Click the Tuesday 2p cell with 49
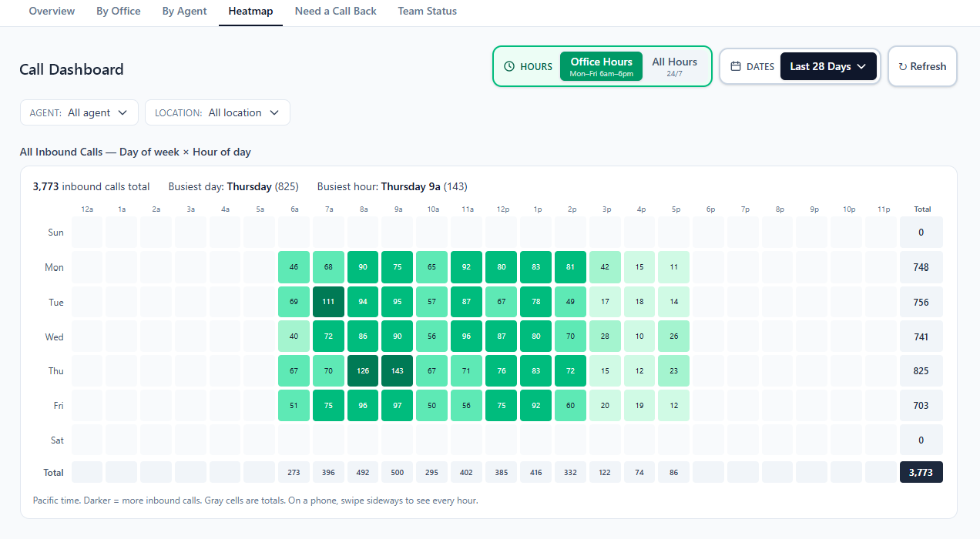The height and width of the screenshot is (539, 980). [x=570, y=302]
